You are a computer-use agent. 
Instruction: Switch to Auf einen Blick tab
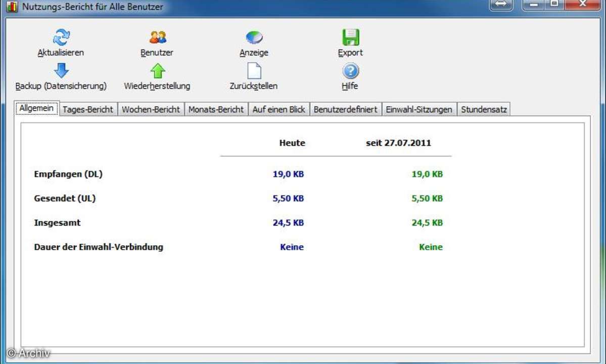click(278, 109)
